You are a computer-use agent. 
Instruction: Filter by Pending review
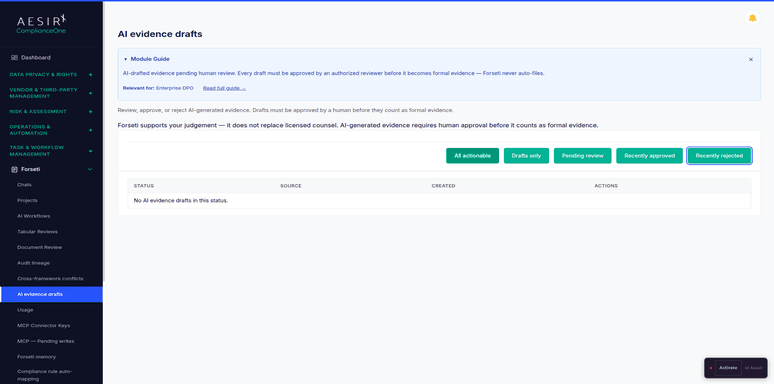pos(582,156)
